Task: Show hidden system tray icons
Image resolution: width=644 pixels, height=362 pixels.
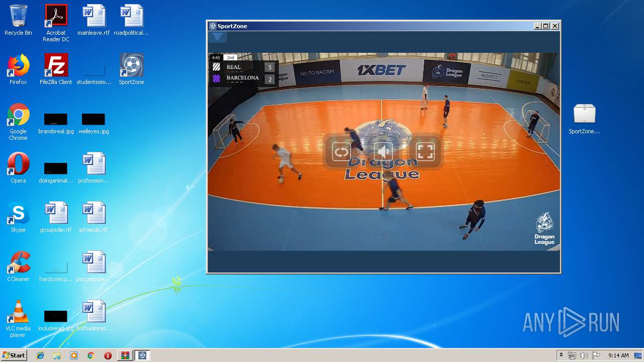Action: click(x=561, y=355)
